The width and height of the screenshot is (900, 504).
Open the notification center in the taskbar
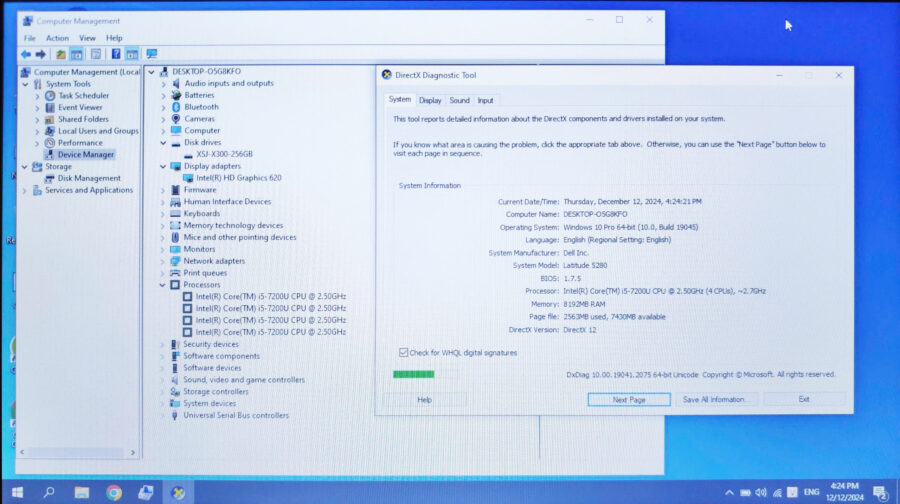coord(880,493)
